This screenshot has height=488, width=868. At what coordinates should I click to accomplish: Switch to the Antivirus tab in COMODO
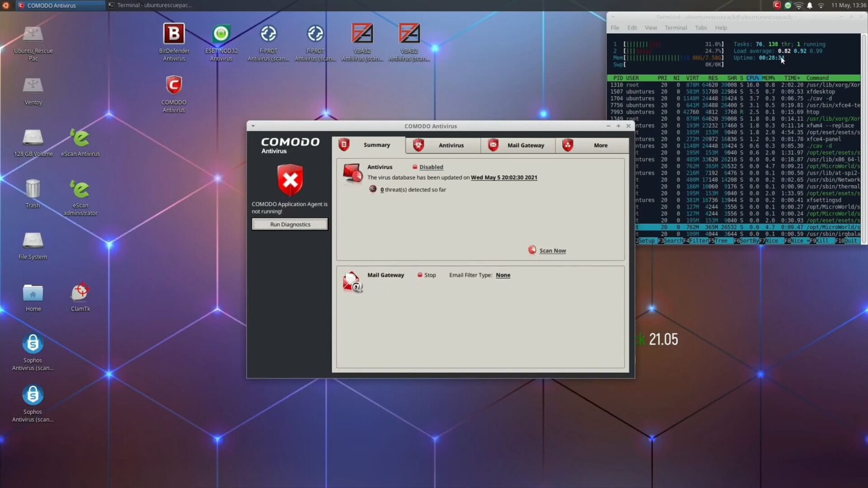pos(443,145)
